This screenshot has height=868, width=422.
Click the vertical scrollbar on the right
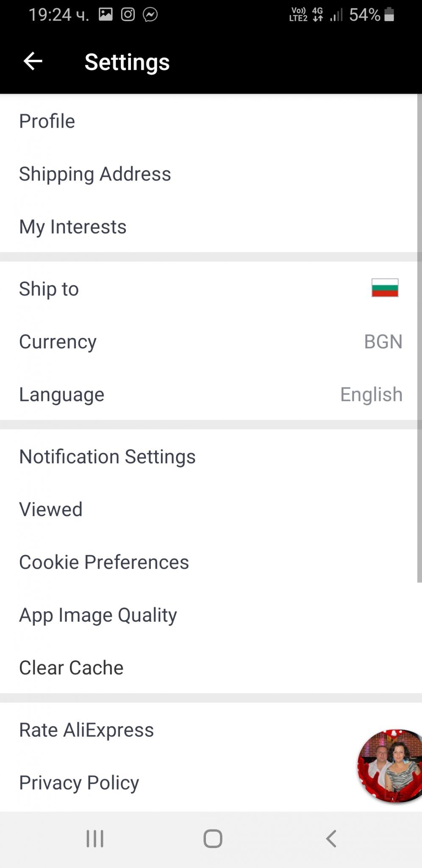(419, 339)
